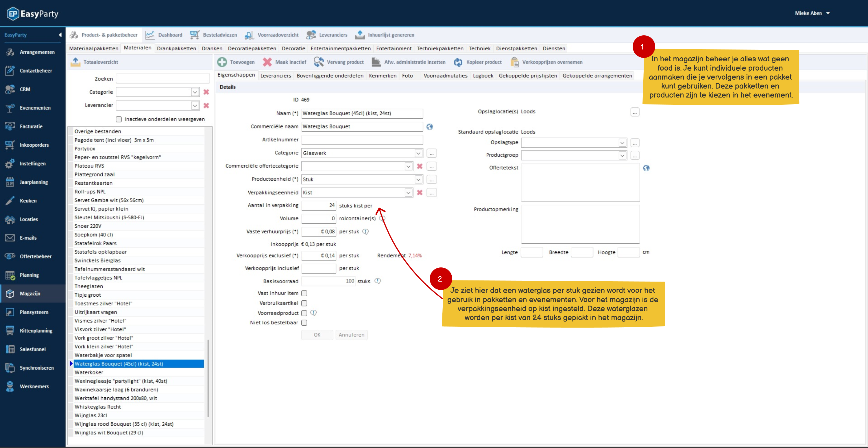Select Wijnglas 23cl in materials list
This screenshot has width=868, height=448.
click(138, 415)
